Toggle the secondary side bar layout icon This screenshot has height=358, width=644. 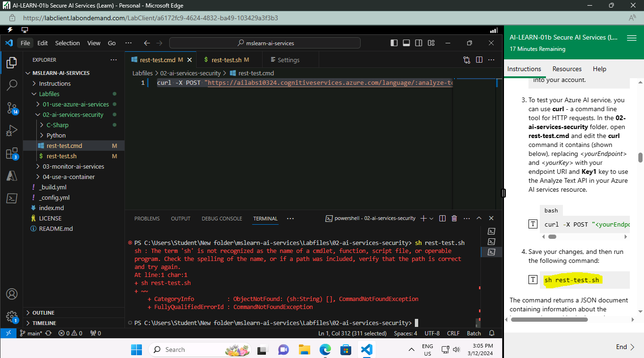(x=419, y=43)
